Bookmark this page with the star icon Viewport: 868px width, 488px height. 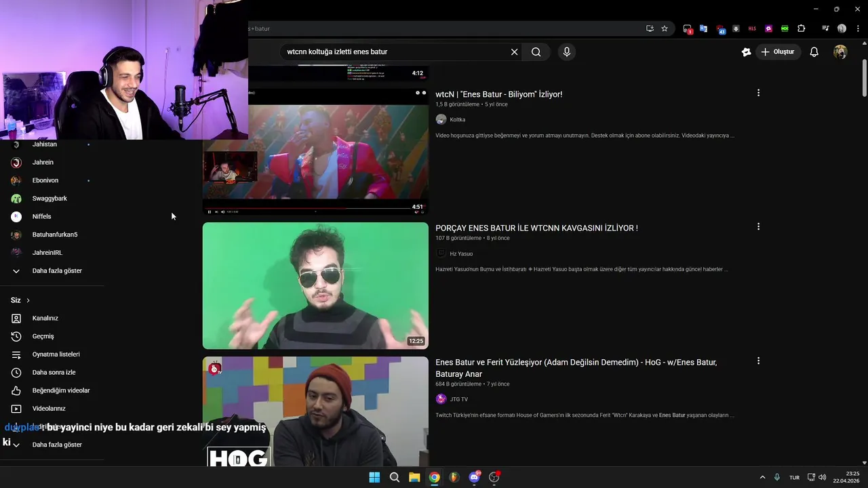tap(665, 28)
